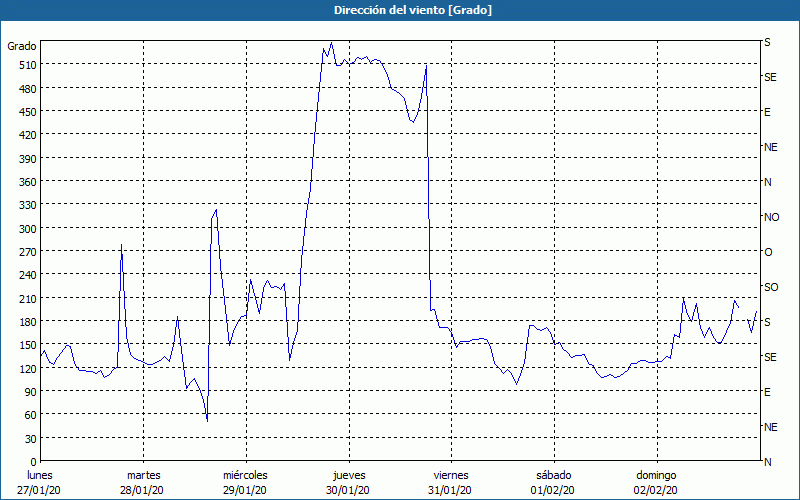Click the 'NO' compass label on the right axis
800x500 pixels.
[x=772, y=217]
